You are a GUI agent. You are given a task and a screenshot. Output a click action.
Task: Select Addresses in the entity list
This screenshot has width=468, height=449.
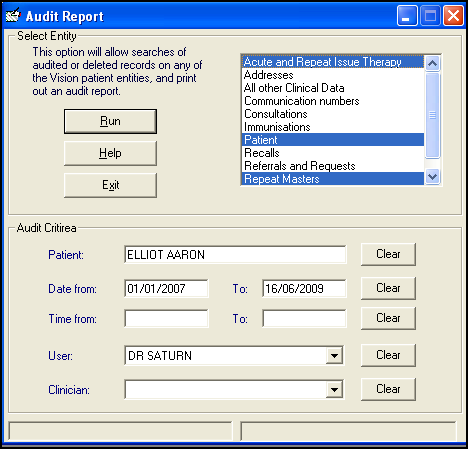click(x=333, y=75)
